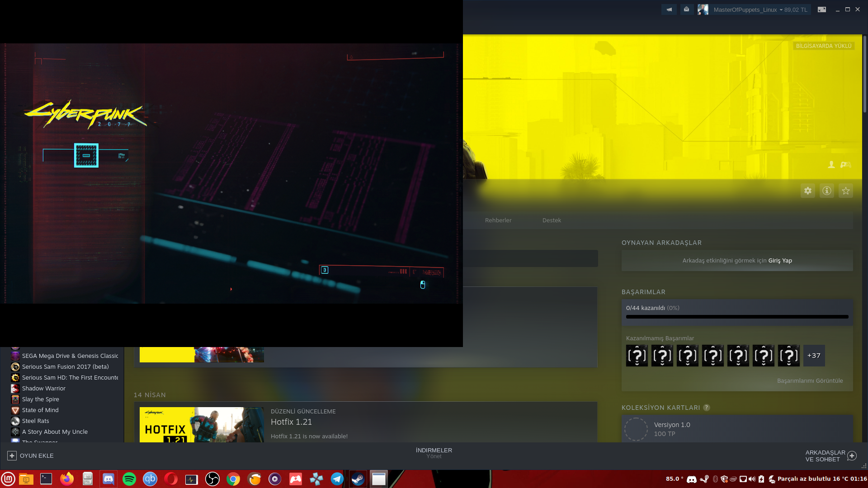Image resolution: width=868 pixels, height=488 pixels.
Task: Launch the terminal from the taskbar
Action: click(46, 479)
